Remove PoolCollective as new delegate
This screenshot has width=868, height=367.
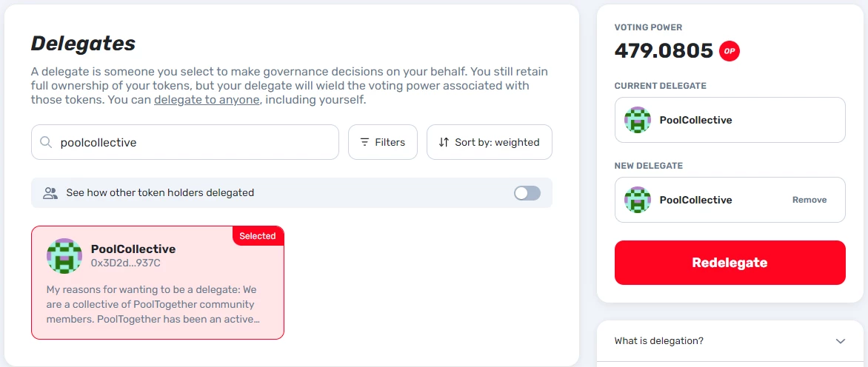click(809, 200)
